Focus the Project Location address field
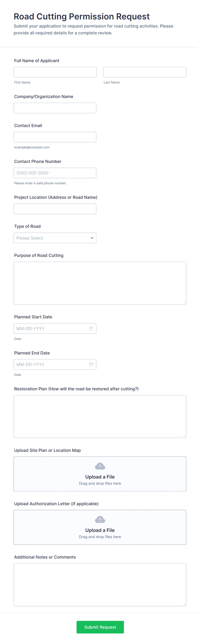Viewport: 198px width, 644px height. (55, 209)
